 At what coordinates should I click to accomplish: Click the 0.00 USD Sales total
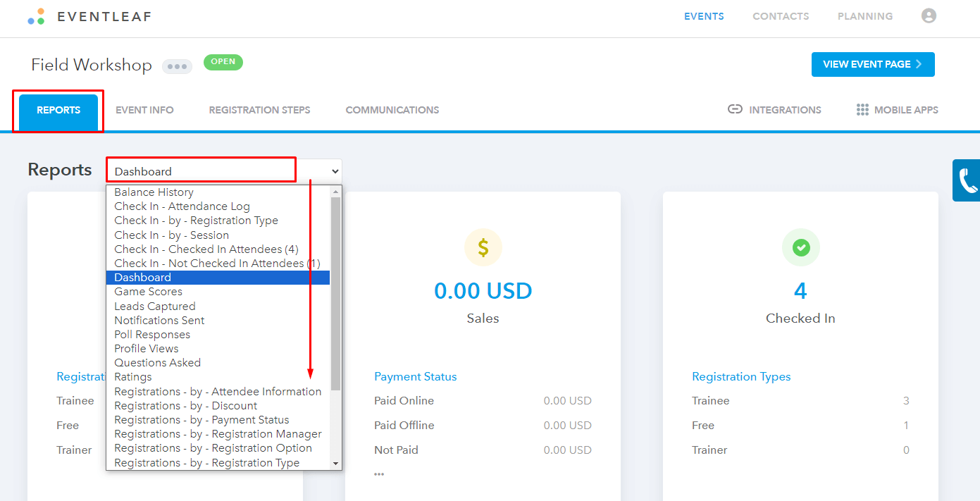(483, 290)
